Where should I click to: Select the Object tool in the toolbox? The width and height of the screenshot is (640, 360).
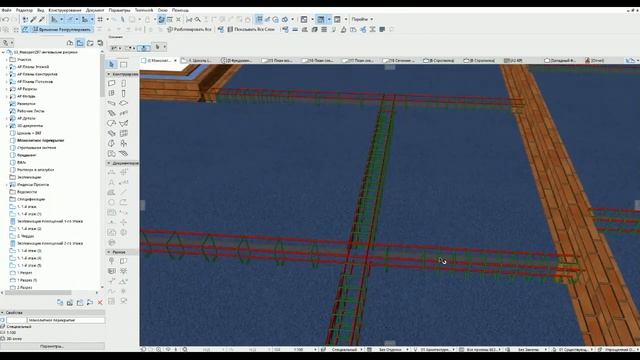click(124, 143)
